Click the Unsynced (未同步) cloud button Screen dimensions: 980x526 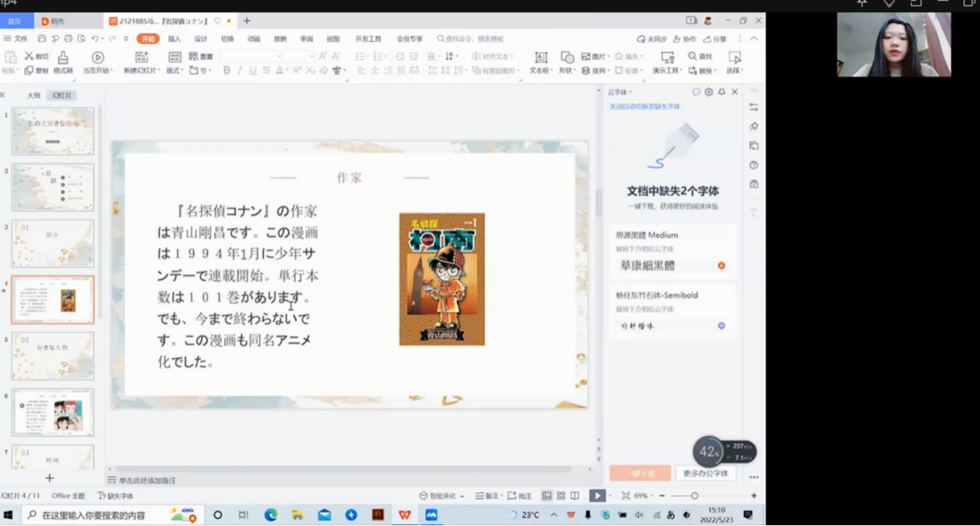pyautogui.click(x=651, y=39)
